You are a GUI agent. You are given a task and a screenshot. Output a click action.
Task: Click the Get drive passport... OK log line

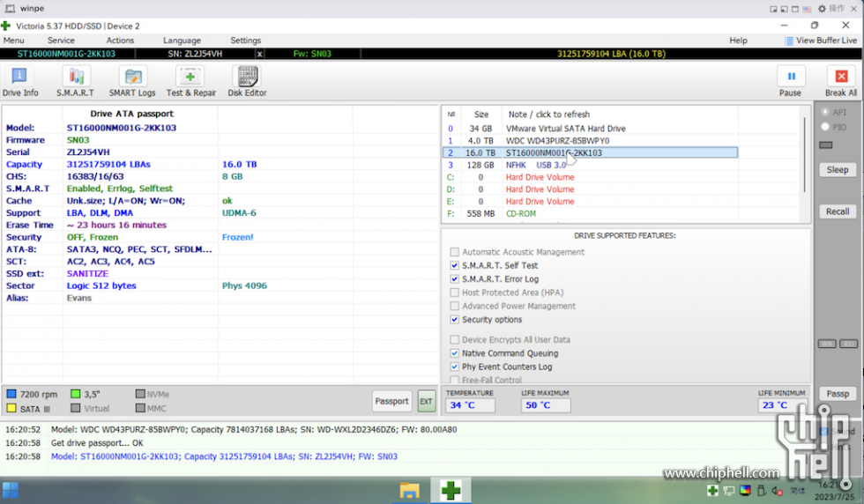click(97, 443)
